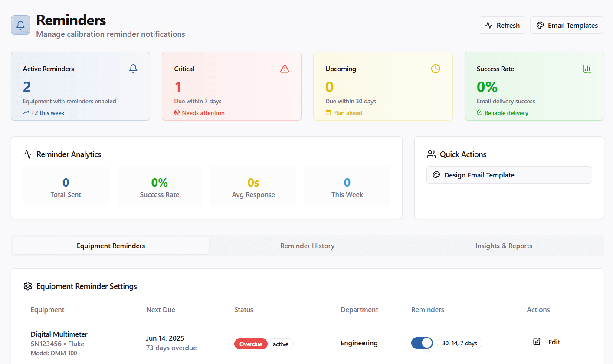This screenshot has width=613, height=364.
Task: Click the Jun 14, 2025 due date
Action: [166, 338]
